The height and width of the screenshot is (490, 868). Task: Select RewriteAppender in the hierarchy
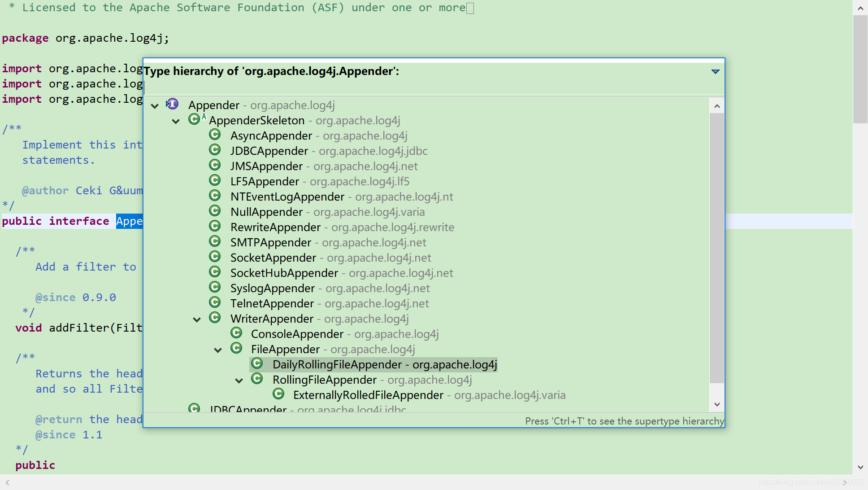[x=343, y=227]
